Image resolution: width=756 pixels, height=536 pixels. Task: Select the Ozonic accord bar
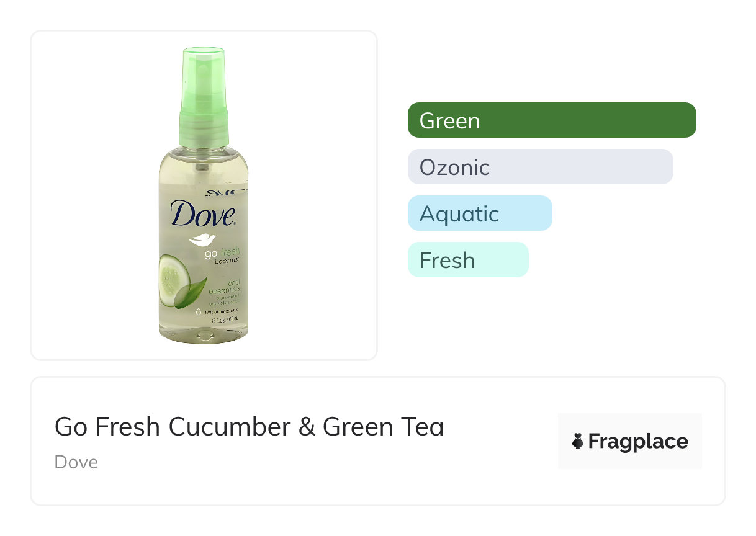540,167
